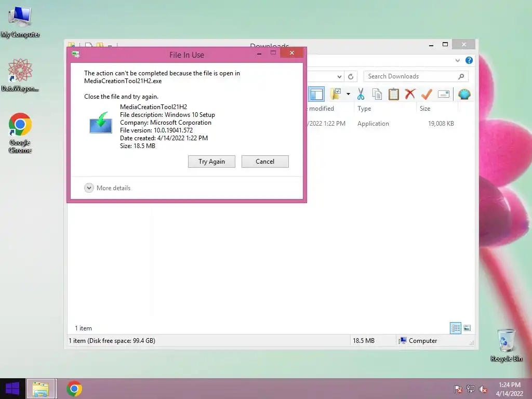Screen dimensions: 532x399
Task: Click the red X Delete icon
Action: coord(410,94)
